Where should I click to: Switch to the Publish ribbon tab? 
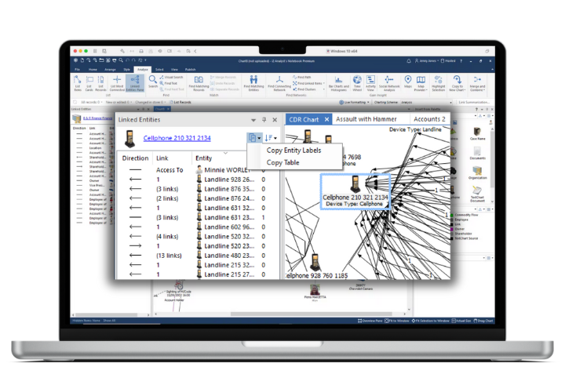[x=190, y=70]
